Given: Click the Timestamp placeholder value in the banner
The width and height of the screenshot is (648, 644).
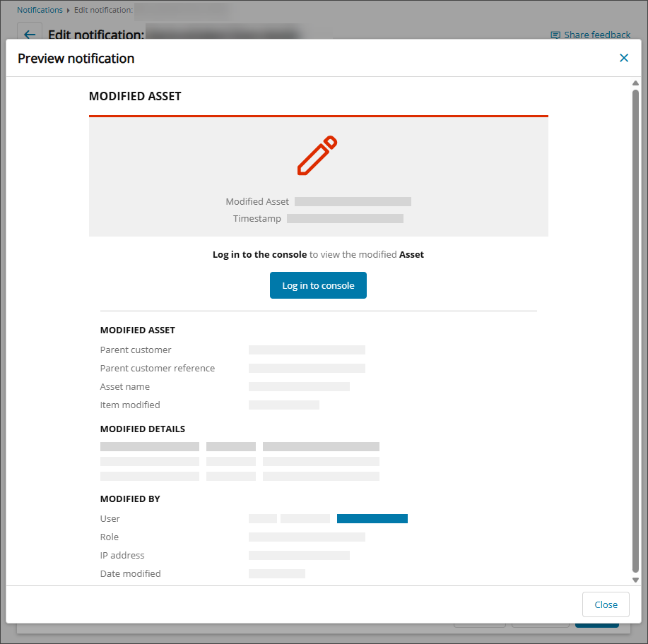Looking at the screenshot, I should [x=345, y=219].
